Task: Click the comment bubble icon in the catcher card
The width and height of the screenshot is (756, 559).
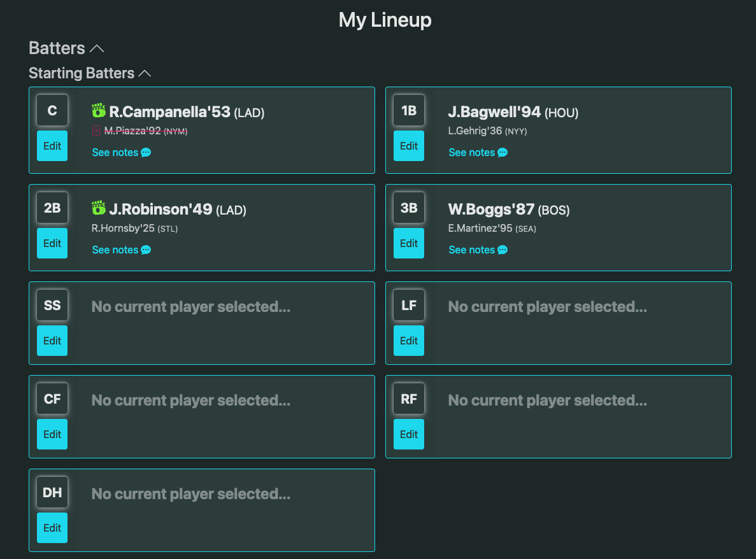Action: click(x=146, y=153)
